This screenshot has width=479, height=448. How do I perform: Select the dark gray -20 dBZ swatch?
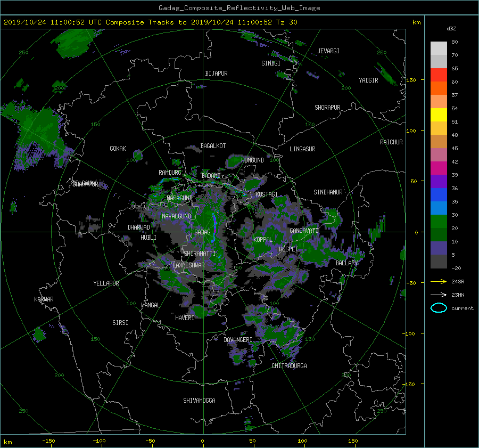(439, 262)
